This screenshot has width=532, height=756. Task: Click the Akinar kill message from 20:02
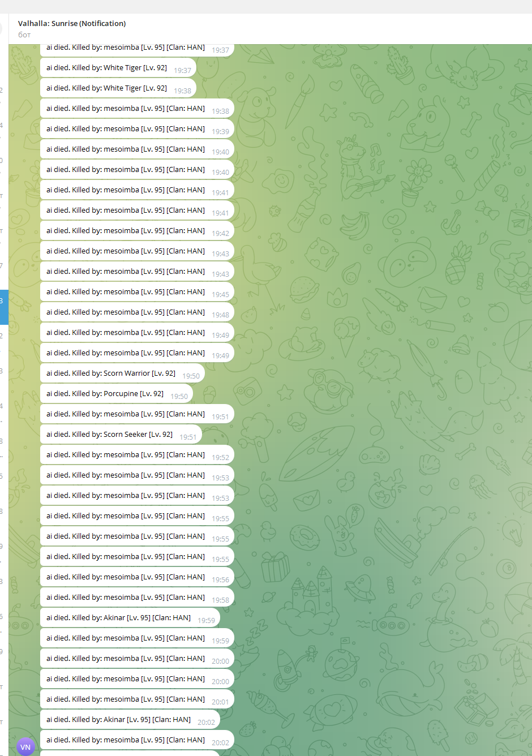[x=130, y=720]
